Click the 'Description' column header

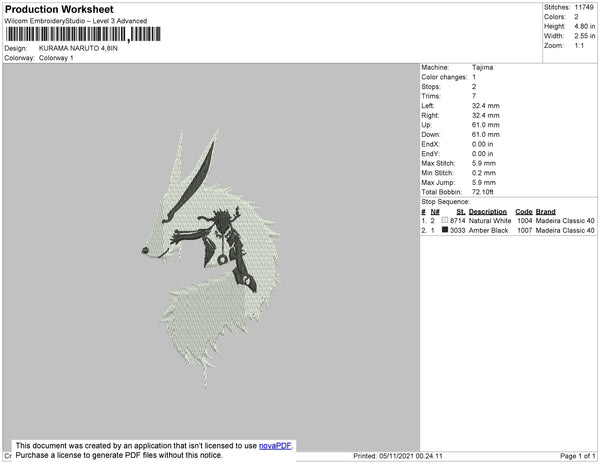pos(488,212)
